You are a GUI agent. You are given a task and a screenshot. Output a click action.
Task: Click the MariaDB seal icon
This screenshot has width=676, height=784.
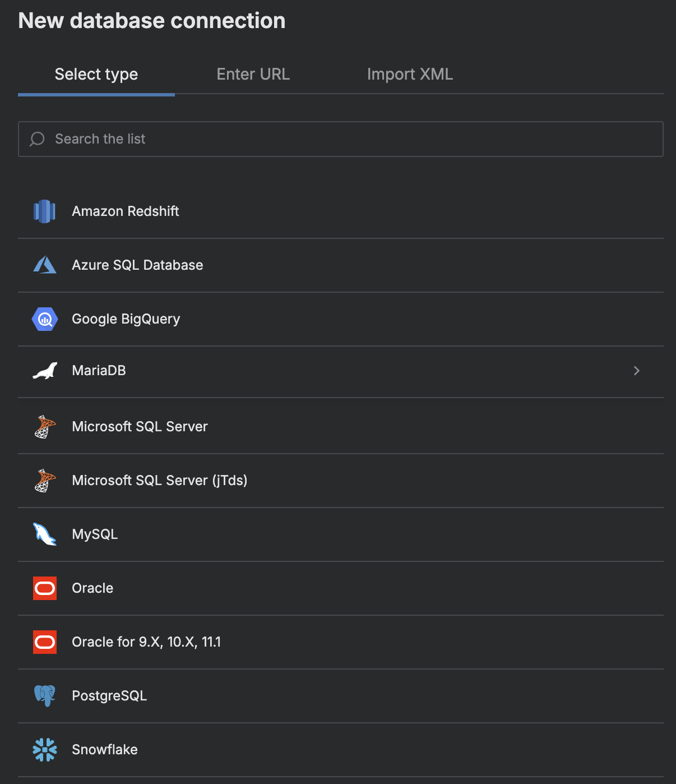[44, 371]
